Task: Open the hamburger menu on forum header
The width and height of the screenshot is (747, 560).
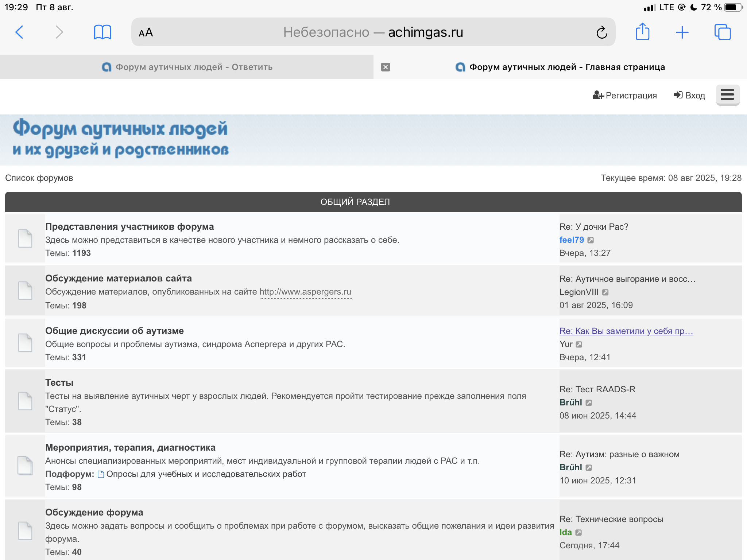Action: coord(727,95)
